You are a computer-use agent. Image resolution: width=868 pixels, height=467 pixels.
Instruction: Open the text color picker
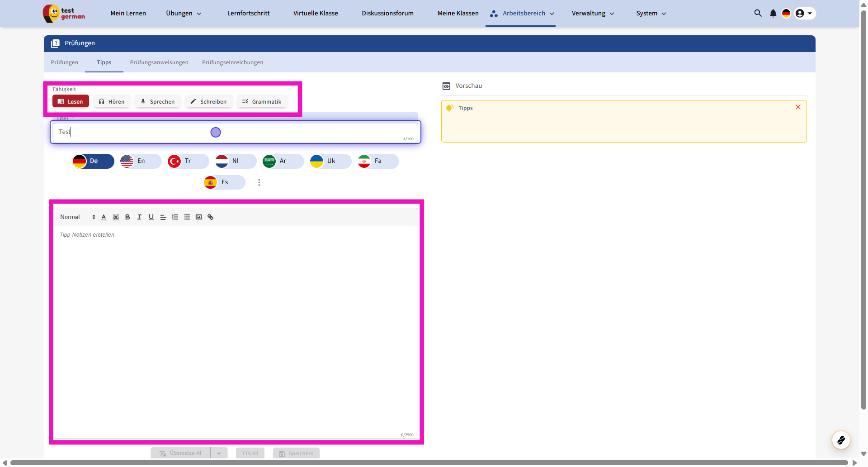coord(104,217)
